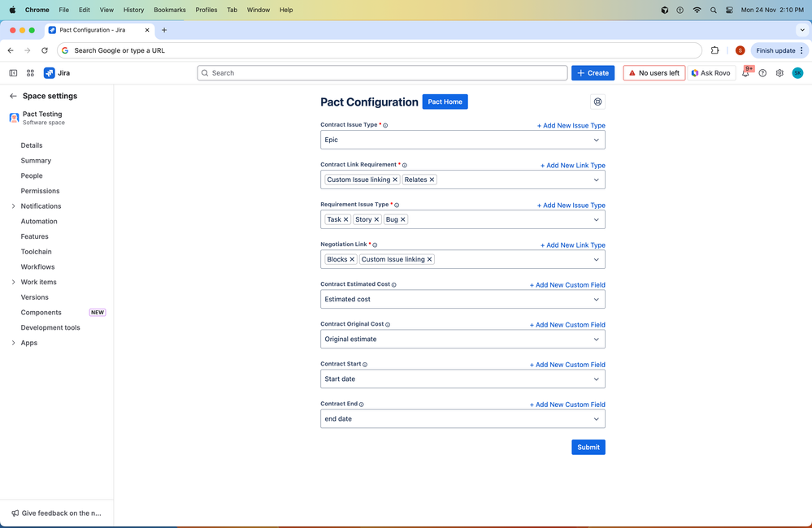Open a new Chrome tab
812x528 pixels.
(x=164, y=30)
